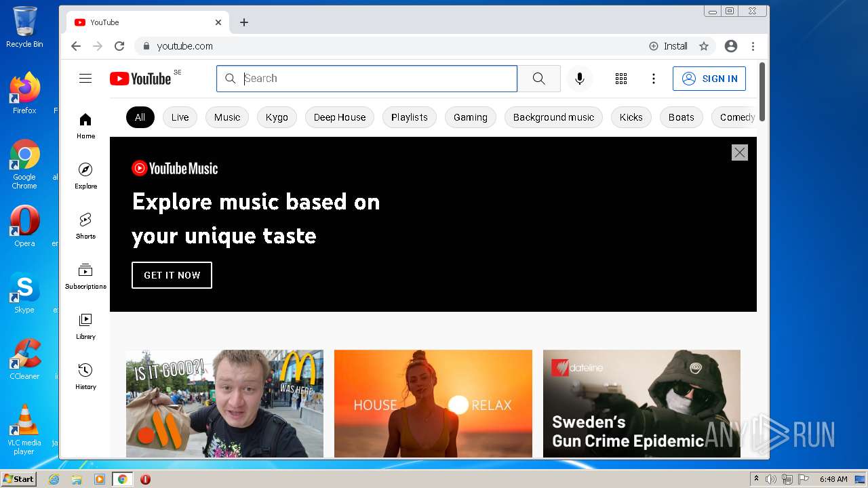Open the Windows Start menu

coord(19,479)
